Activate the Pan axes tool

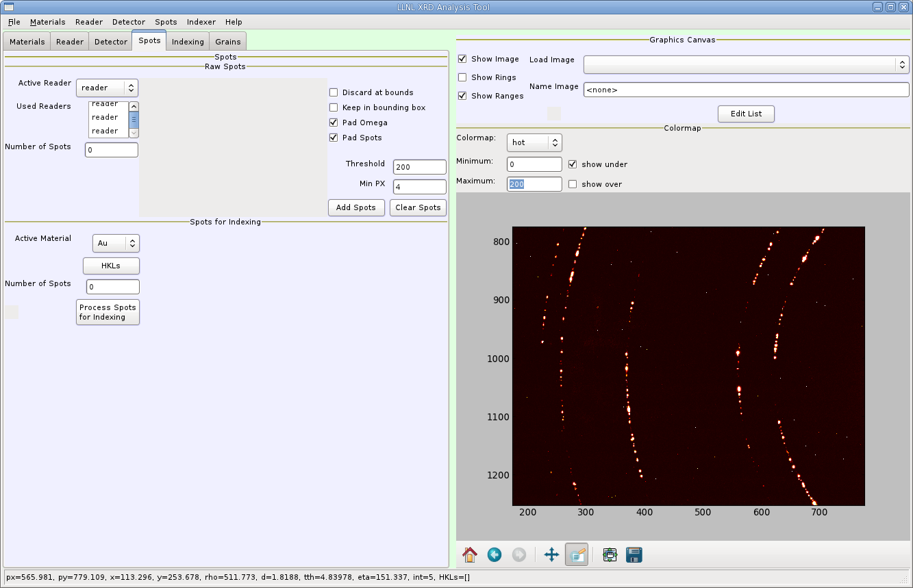551,554
